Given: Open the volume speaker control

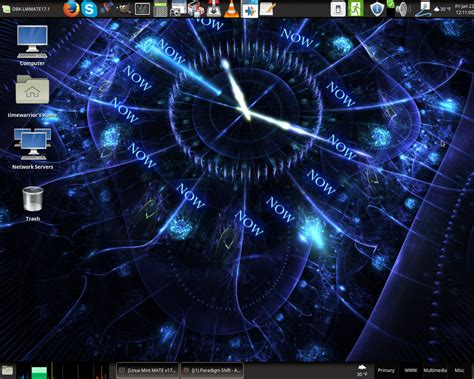Looking at the screenshot, I should [402, 9].
